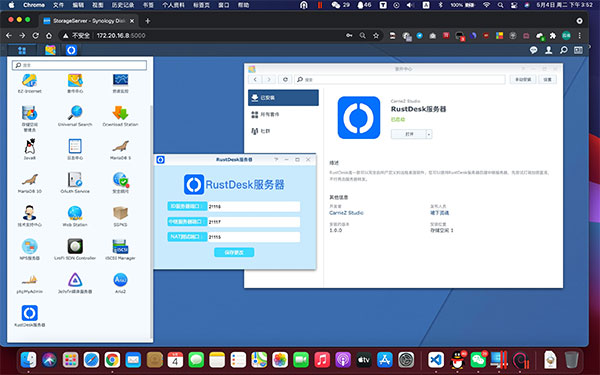
Task: Click Open button for RustDesk package
Action: pos(408,134)
